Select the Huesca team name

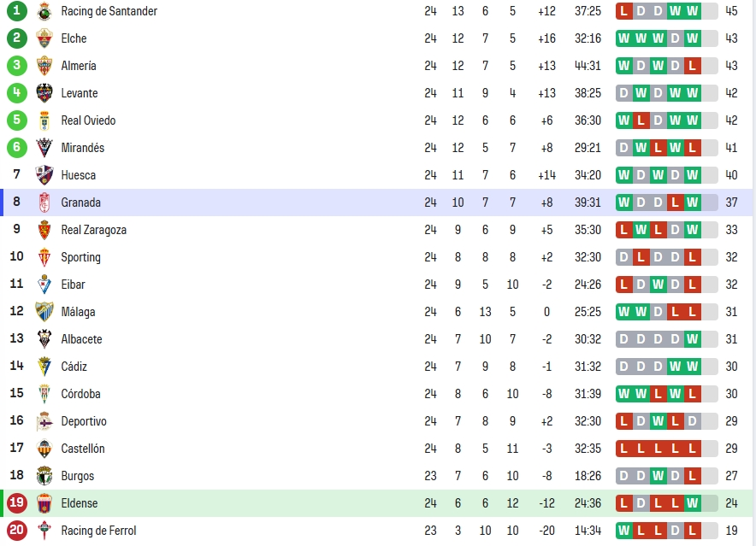coord(78,175)
